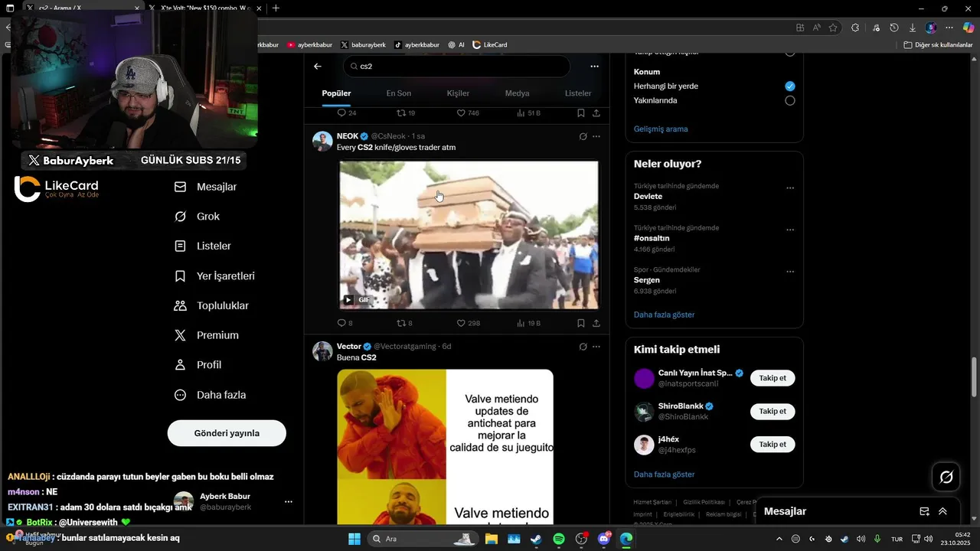Image resolution: width=980 pixels, height=551 pixels.
Task: Select 'Herhangi bir yerde' location option
Action: pyautogui.click(x=790, y=86)
